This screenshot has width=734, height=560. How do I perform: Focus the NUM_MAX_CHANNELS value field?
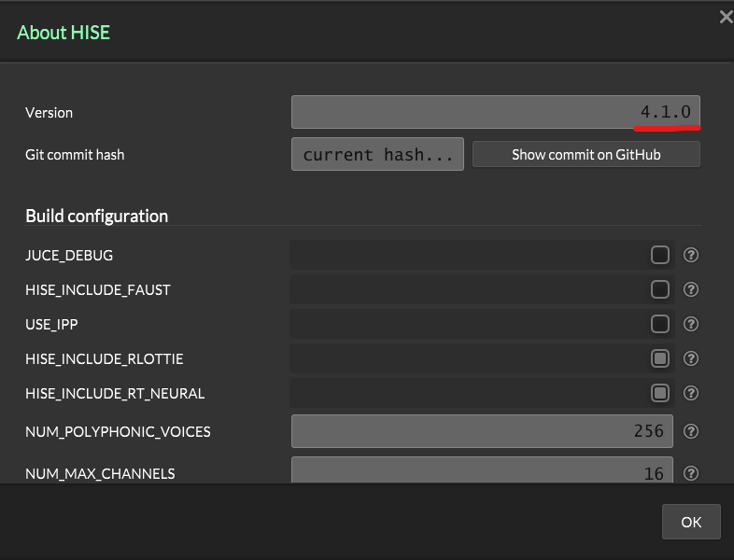point(481,471)
